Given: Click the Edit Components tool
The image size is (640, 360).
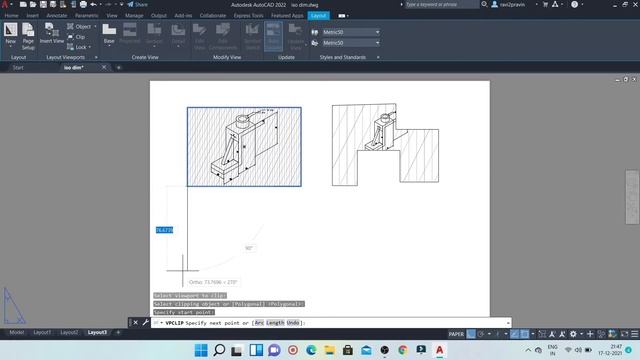Looking at the screenshot, I should coord(223,37).
